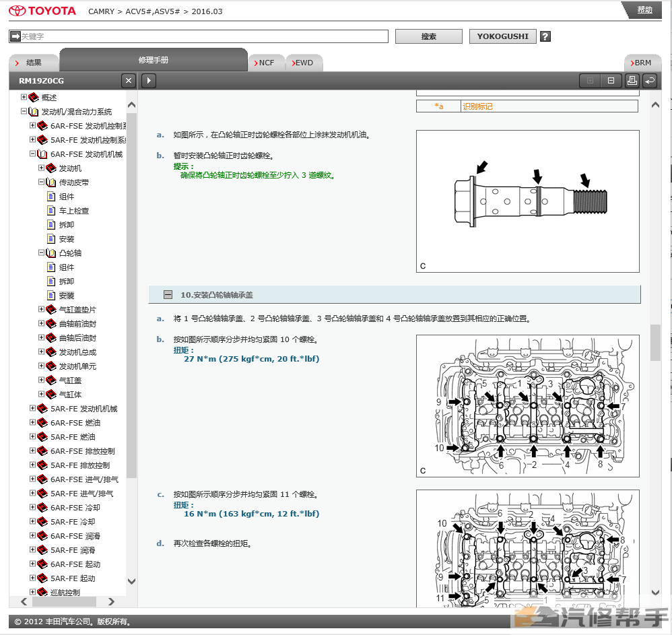The height and width of the screenshot is (635, 672).
Task: Click the tree vertical scrollbar thumb
Action: pos(131,296)
